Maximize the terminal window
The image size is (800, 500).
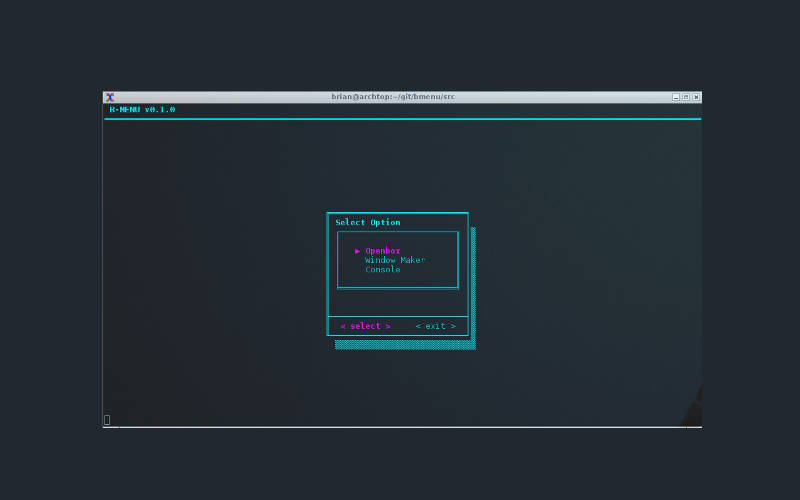[686, 97]
